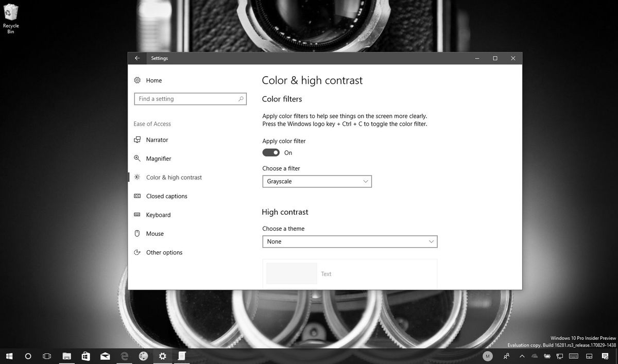Toggle off the Apply color filter switch
Screen dimensions: 618x364
pos(270,152)
